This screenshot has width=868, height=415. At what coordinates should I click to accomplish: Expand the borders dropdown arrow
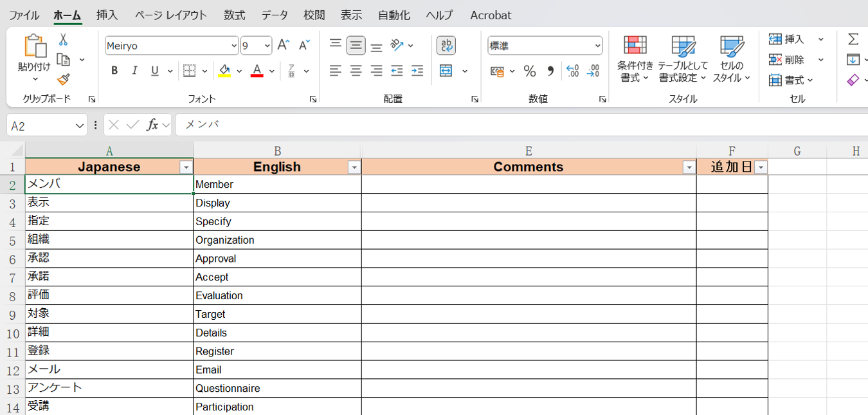point(205,71)
